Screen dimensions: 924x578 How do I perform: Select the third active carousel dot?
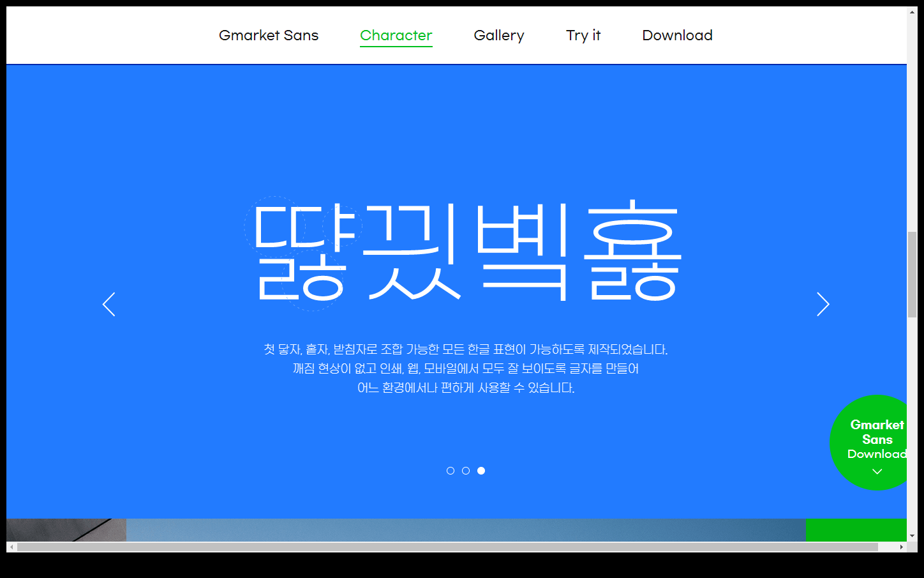481,471
